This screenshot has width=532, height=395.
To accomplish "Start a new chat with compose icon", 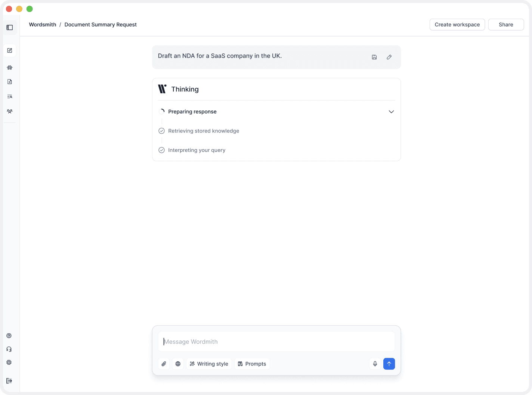I will (x=10, y=50).
